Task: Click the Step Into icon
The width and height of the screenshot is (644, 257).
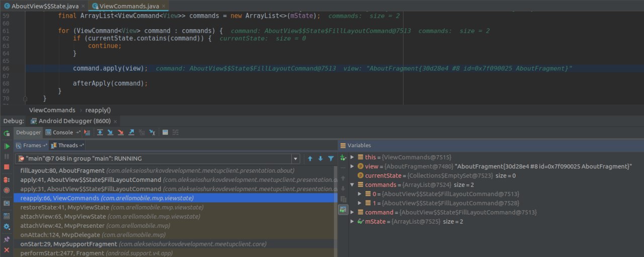Action: [110, 133]
